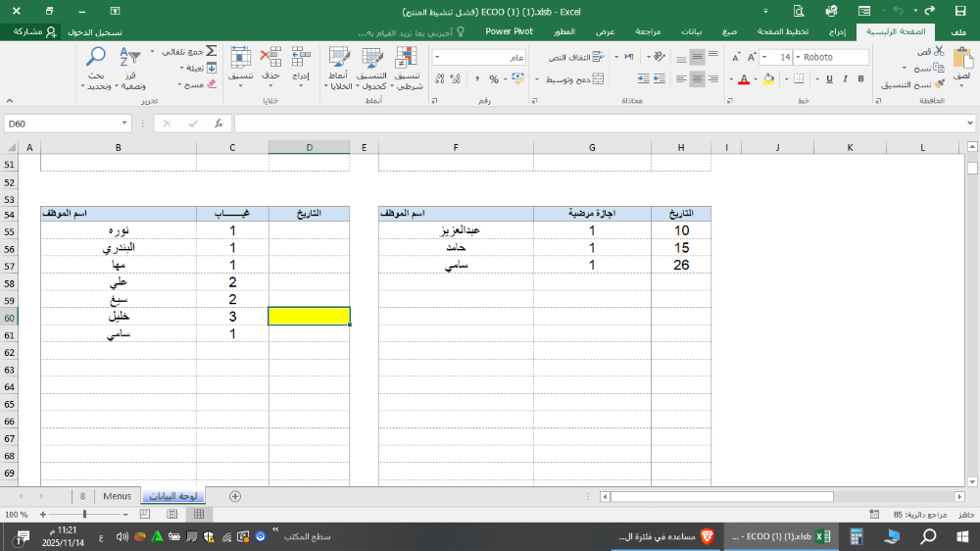Click the Conditional Formatting (تنسيق شرطي) icon
Viewport: 980px width, 551px height.
click(x=407, y=67)
